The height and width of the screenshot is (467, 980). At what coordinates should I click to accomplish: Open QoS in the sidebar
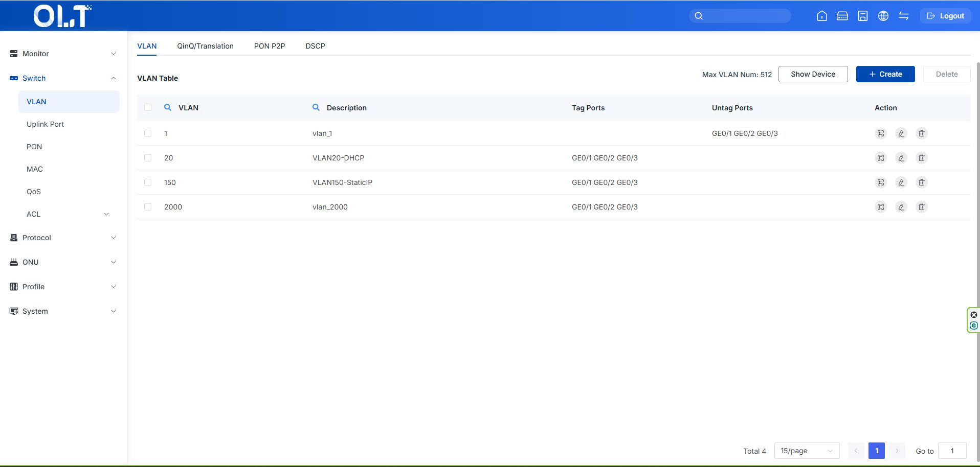[69, 192]
